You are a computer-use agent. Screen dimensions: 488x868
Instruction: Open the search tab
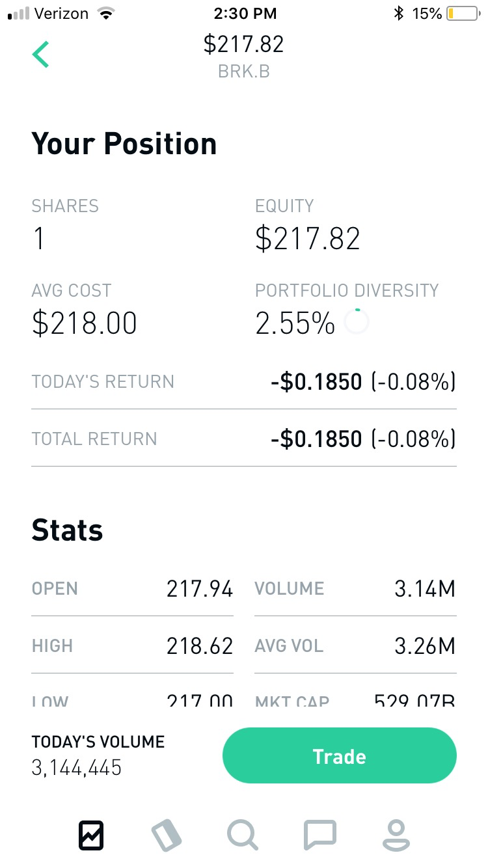[243, 835]
